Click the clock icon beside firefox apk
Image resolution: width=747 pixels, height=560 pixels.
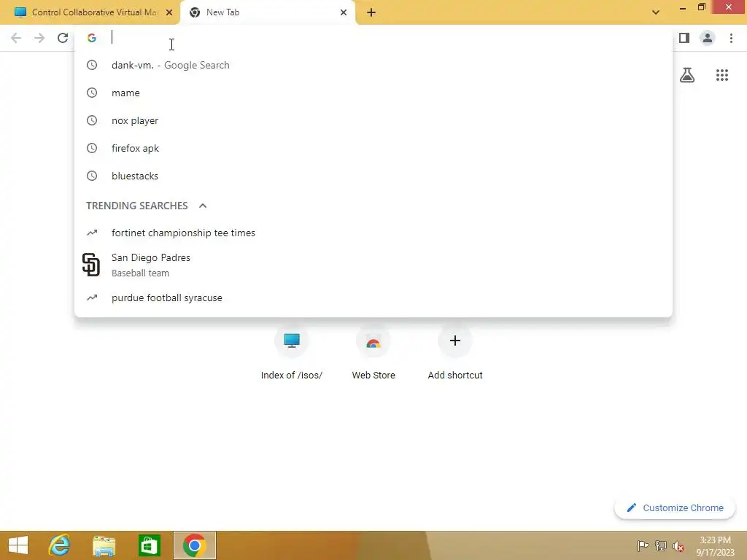92,148
